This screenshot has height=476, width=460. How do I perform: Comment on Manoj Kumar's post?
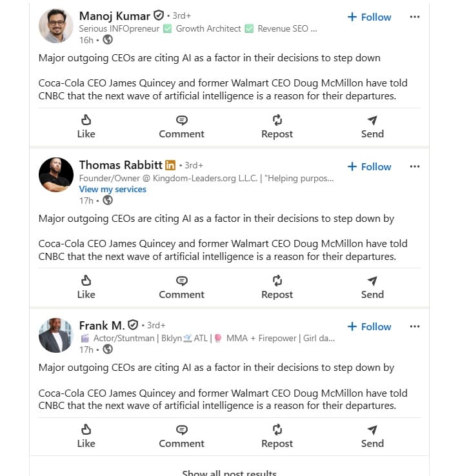click(181, 126)
